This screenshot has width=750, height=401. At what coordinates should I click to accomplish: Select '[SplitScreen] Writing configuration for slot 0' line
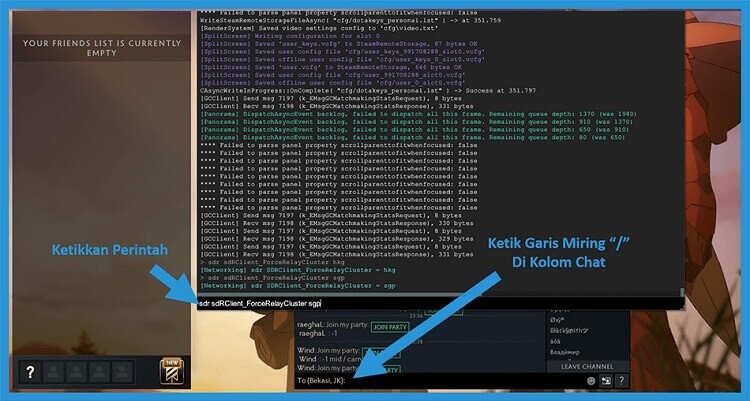coord(290,36)
